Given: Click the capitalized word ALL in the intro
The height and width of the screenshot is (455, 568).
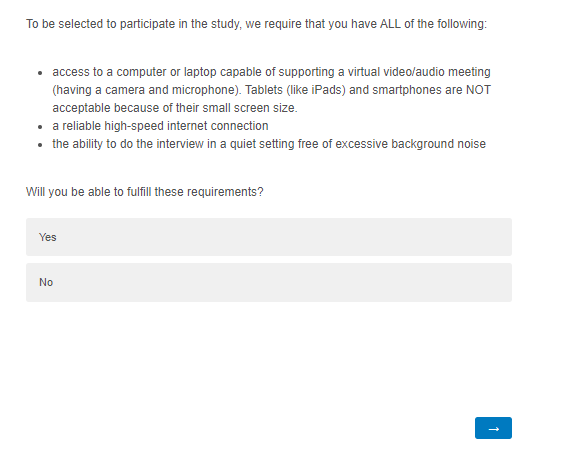Looking at the screenshot, I should click(x=390, y=24).
